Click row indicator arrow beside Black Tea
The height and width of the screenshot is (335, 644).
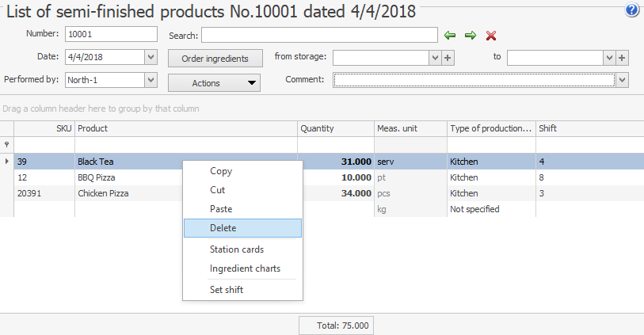click(x=7, y=162)
